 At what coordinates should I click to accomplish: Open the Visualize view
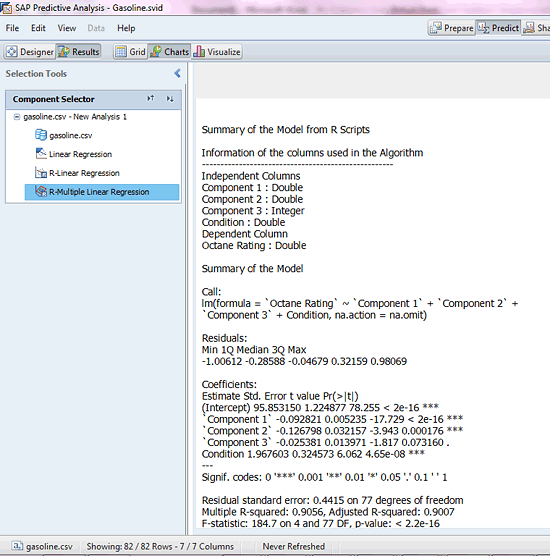tap(217, 52)
